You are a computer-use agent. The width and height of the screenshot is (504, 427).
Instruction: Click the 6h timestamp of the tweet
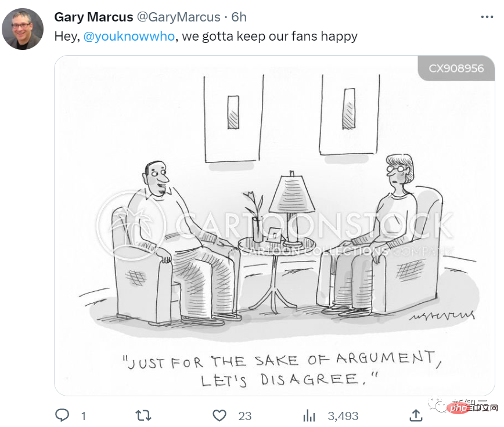239,17
